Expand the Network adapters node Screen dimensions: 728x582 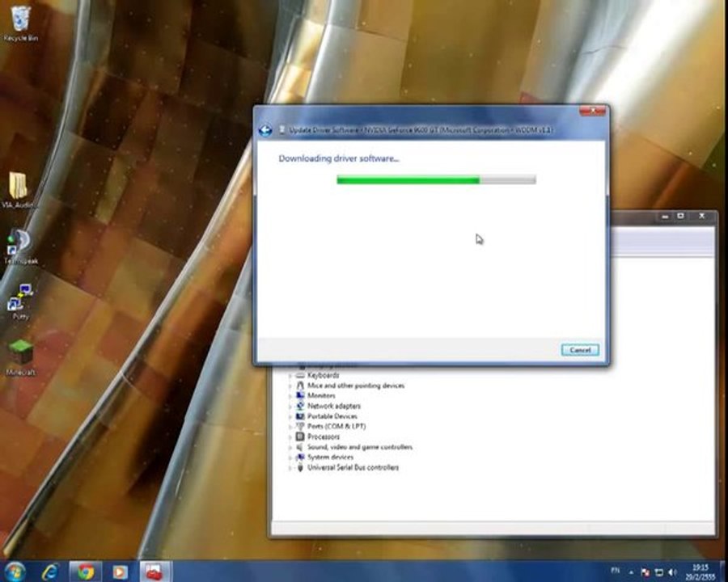290,406
